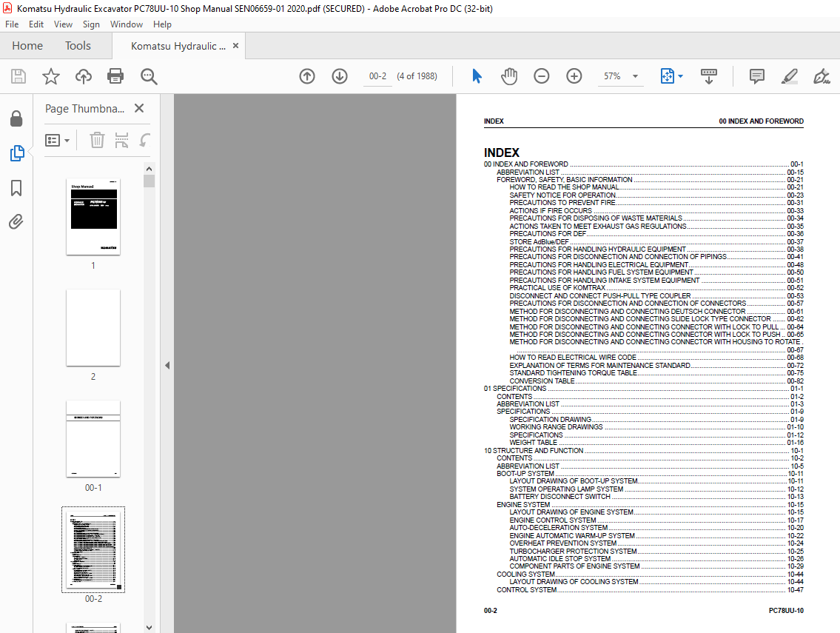Switch to the Tools tab
This screenshot has height=633, width=840.
pyautogui.click(x=78, y=46)
